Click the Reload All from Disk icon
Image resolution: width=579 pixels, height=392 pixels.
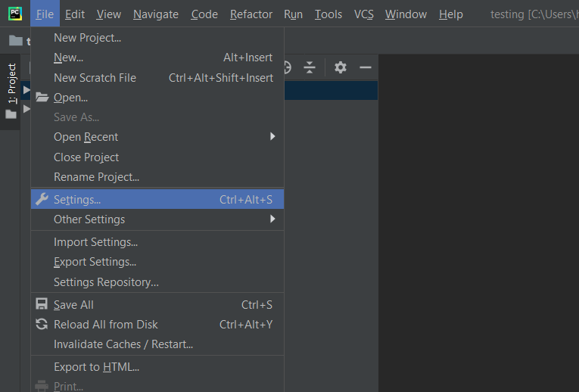coord(42,324)
